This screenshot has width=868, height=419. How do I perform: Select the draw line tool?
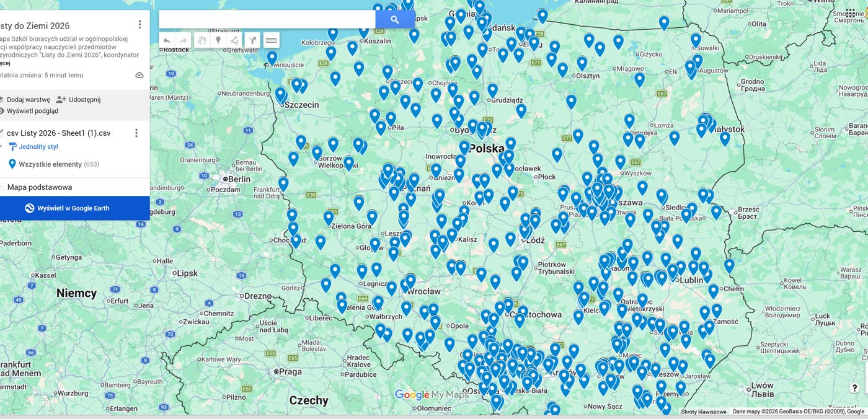tap(235, 40)
